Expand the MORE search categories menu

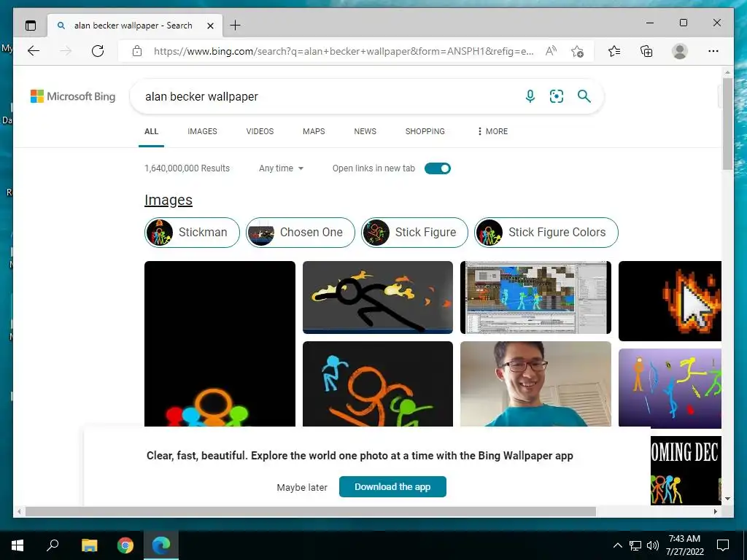[x=492, y=131]
